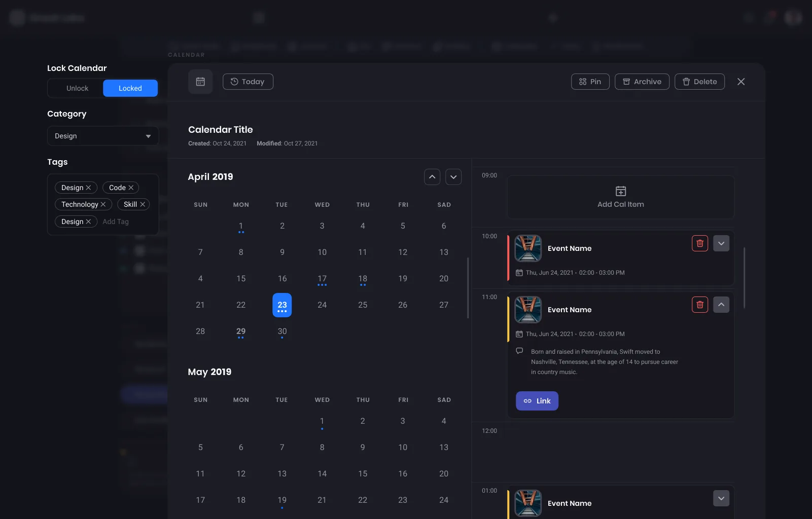Screen dimensions: 812x519
Task: Click the May 2019 month heading
Action: [209, 372]
